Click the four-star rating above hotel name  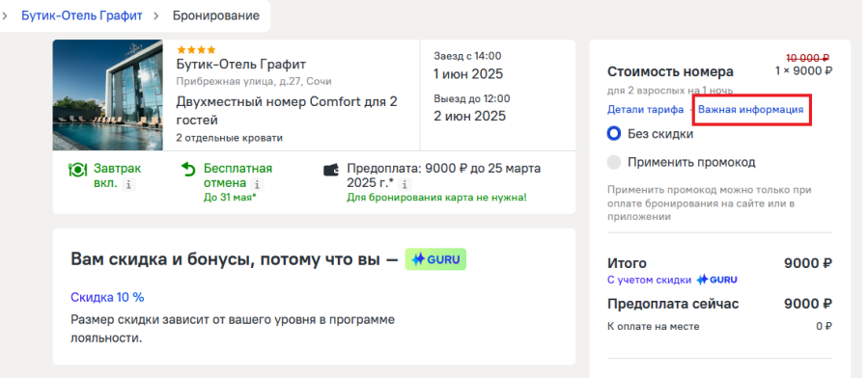(x=196, y=50)
